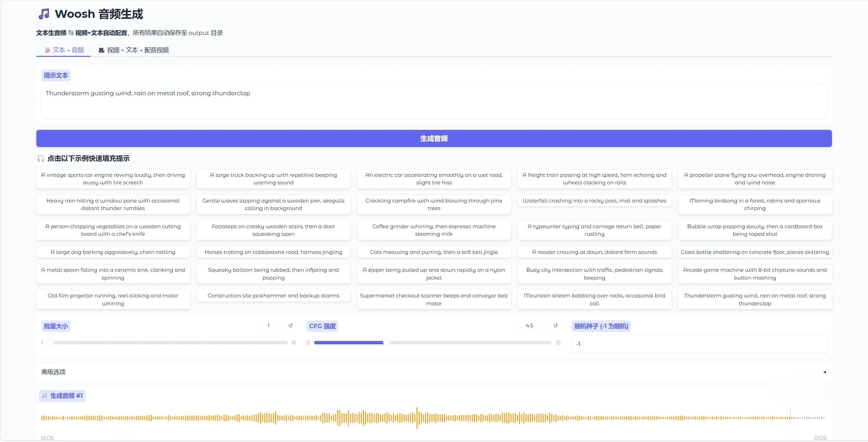Select the large truck backing up example
Screen dimensions: 868x442
click(273, 179)
